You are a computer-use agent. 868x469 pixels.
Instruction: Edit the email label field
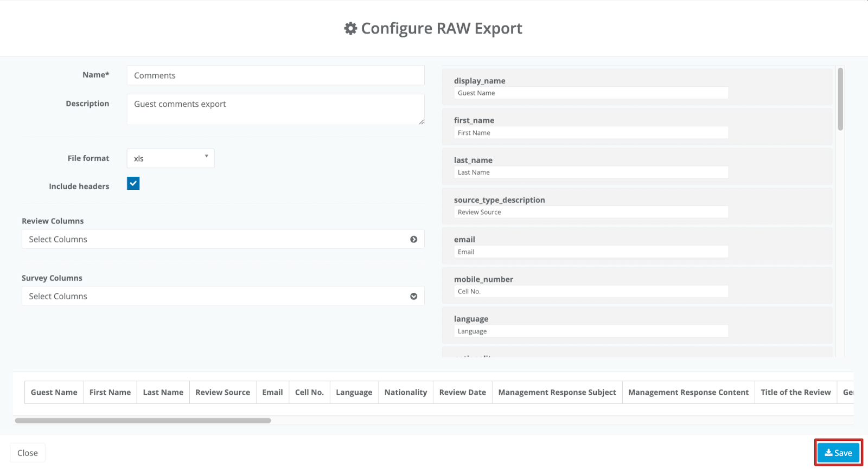click(591, 252)
